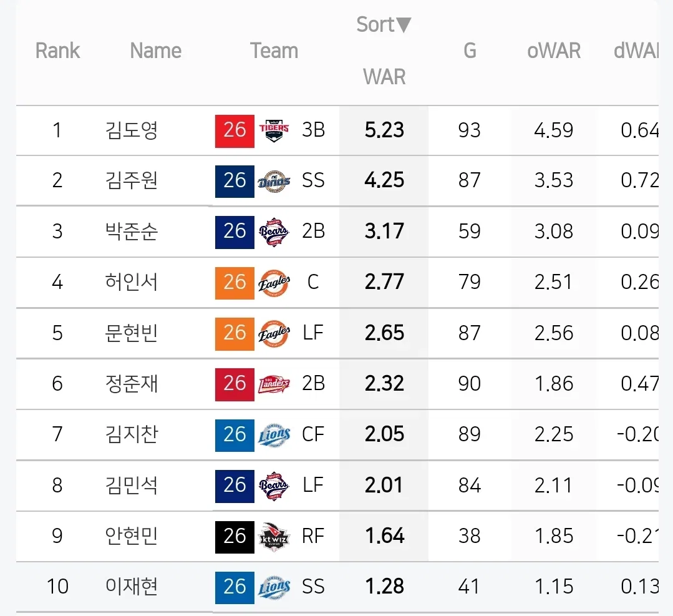Click the red 26 badge in the 김도영 row

point(235,131)
